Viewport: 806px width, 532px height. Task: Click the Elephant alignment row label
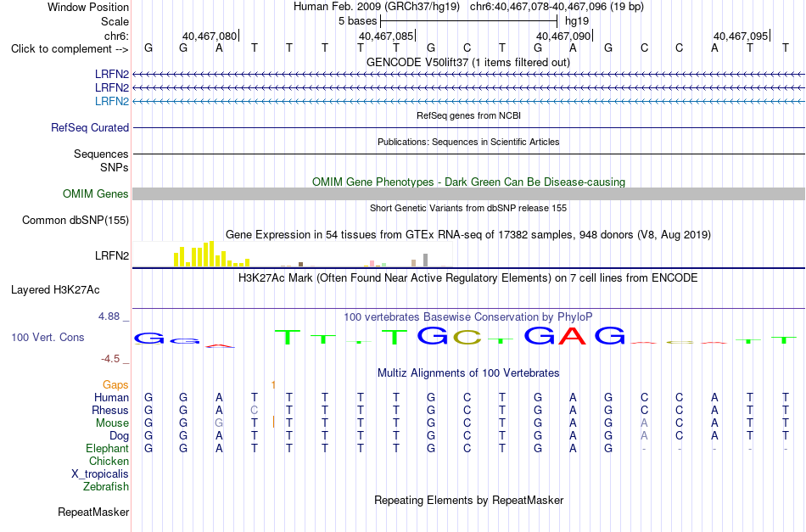(107, 448)
